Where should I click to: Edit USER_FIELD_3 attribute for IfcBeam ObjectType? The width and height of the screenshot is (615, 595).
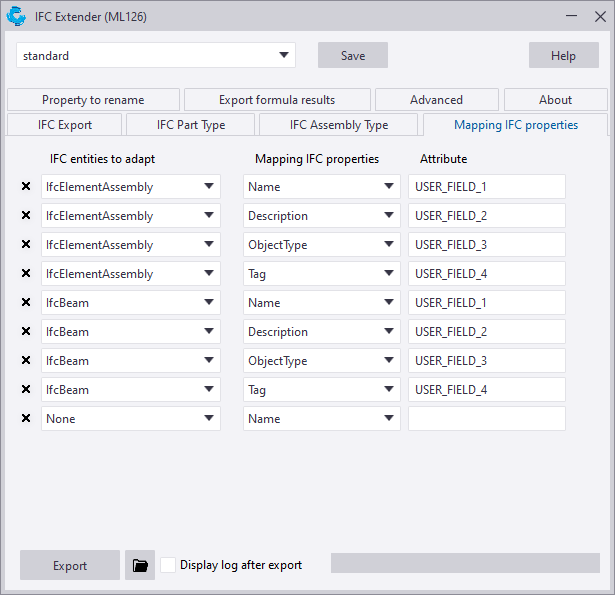[x=487, y=360]
